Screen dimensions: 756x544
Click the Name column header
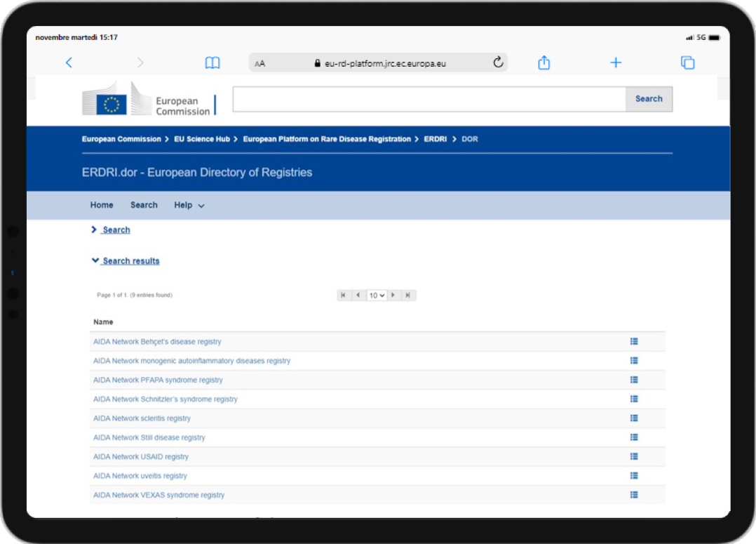pyautogui.click(x=103, y=322)
